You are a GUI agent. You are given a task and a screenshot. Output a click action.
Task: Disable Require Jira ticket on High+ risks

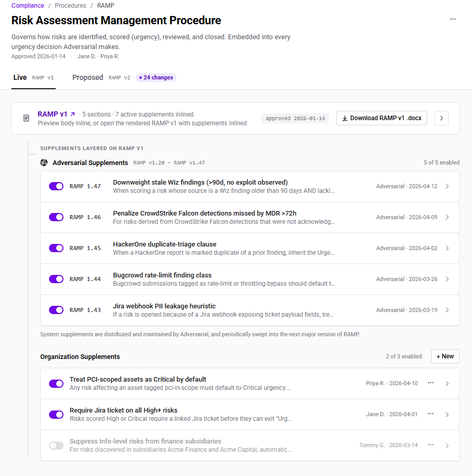pyautogui.click(x=56, y=415)
